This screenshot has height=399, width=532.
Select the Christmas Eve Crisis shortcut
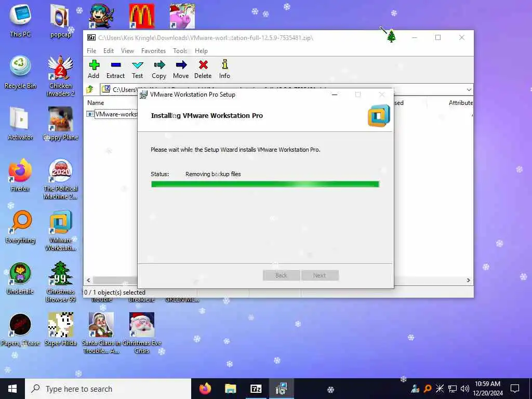(142, 334)
